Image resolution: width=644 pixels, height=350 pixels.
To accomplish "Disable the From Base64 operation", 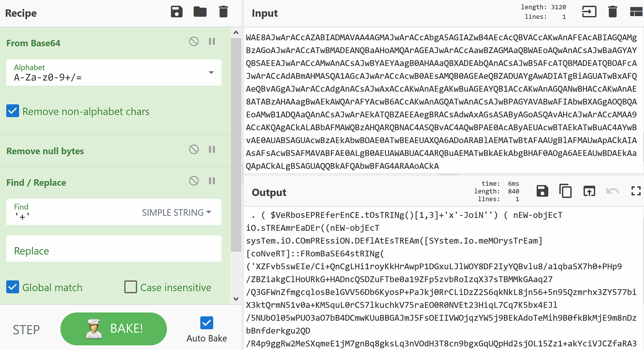I will [194, 41].
